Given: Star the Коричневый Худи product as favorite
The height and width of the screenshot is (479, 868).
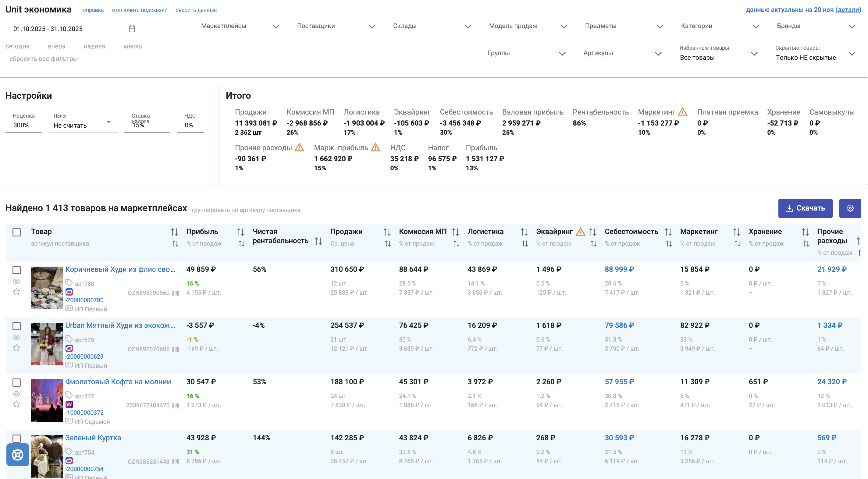Looking at the screenshot, I should click(16, 292).
